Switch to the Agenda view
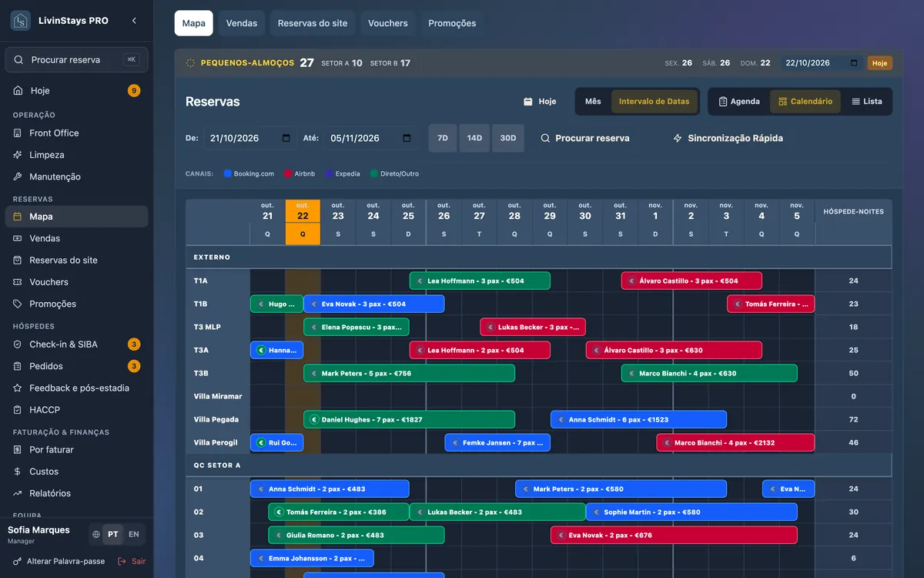 point(739,102)
